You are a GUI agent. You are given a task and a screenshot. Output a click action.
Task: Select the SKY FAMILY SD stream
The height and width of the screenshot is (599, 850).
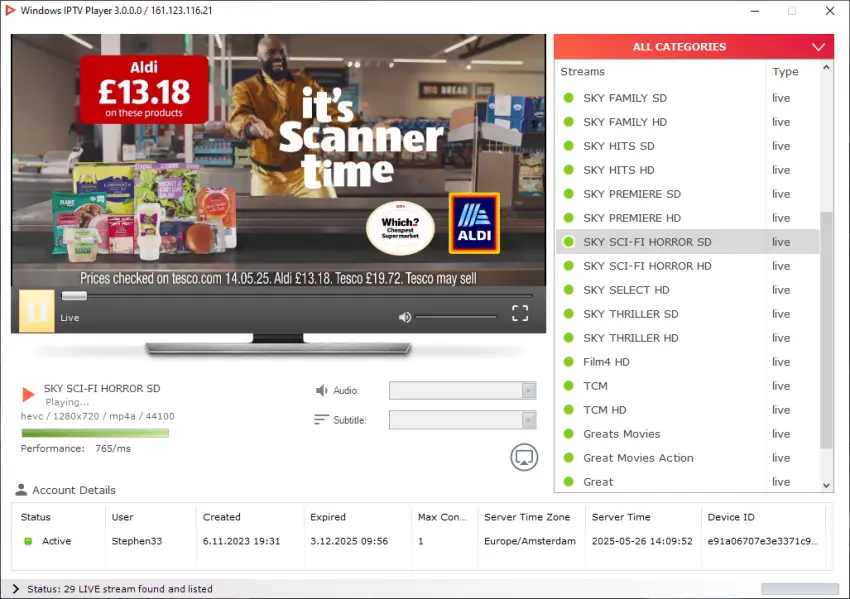[x=687, y=98]
